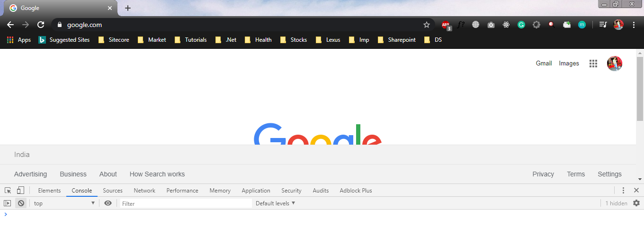Click the folder with green plus extension

[567, 25]
